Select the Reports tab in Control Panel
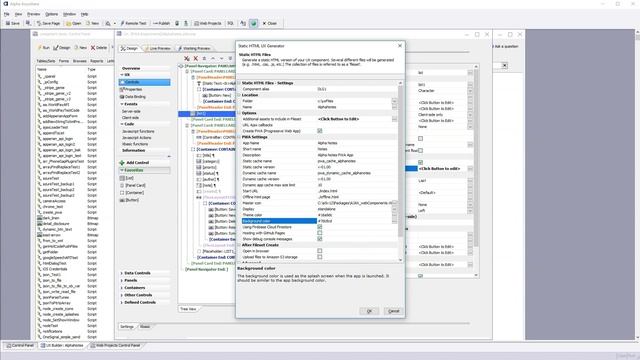The height and width of the screenshot is (360, 640). (x=97, y=61)
